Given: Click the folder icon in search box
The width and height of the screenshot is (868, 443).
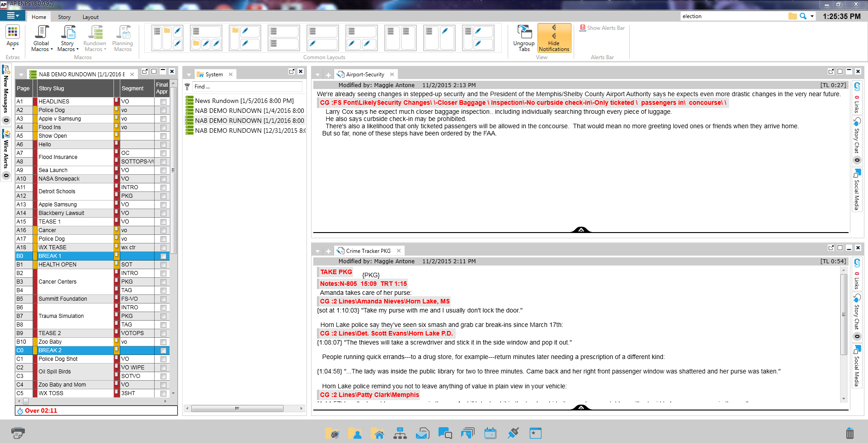Looking at the screenshot, I should tap(793, 16).
